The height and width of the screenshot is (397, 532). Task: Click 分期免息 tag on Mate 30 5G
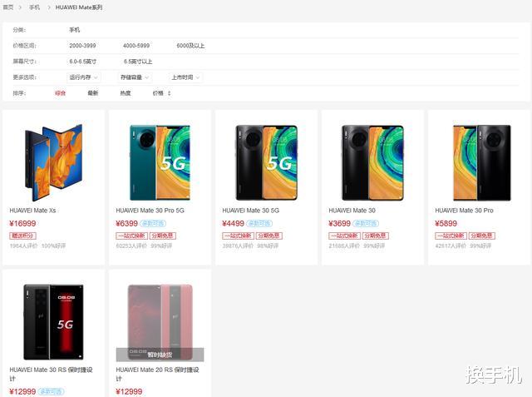click(x=269, y=236)
